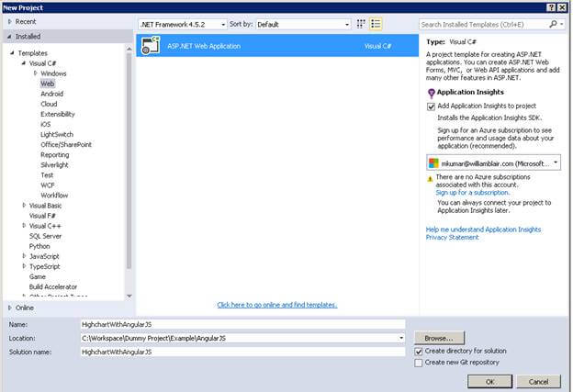Select the Android template category
573x392 pixels.
point(52,94)
